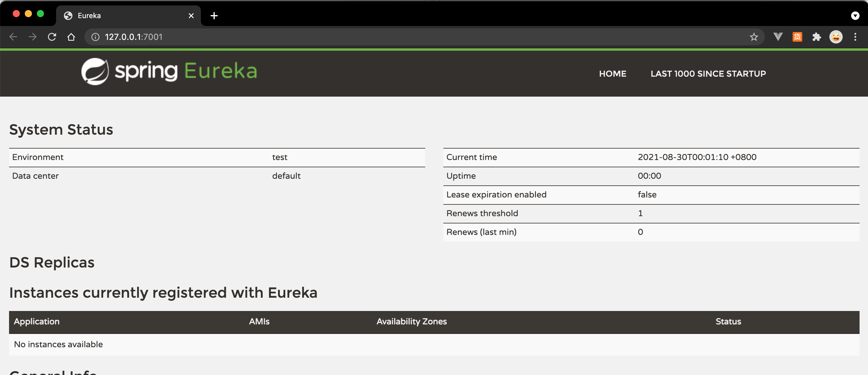Click the DS Replicas heading
The width and height of the screenshot is (868, 375).
click(52, 263)
